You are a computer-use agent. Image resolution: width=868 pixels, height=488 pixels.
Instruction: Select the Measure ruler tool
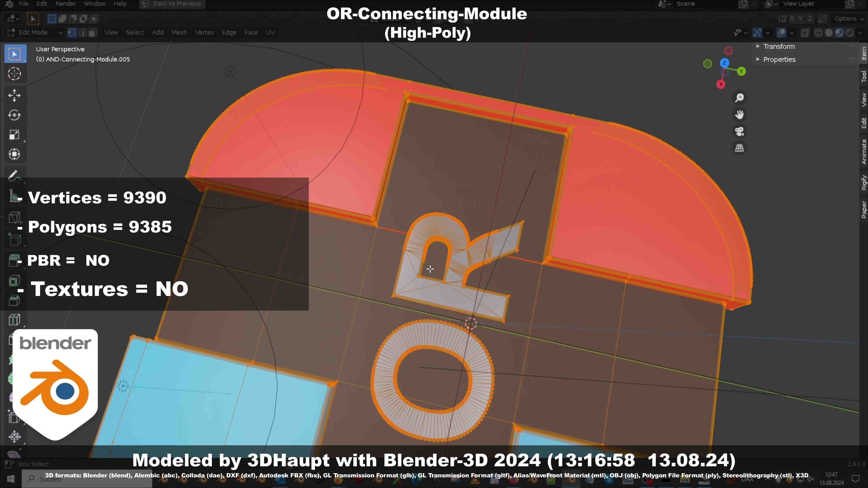(14, 196)
